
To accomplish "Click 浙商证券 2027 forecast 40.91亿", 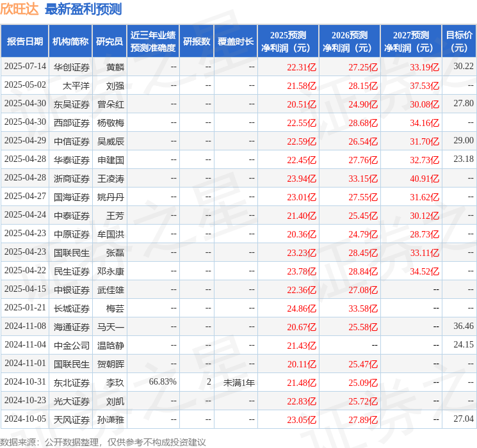I will (424, 179).
